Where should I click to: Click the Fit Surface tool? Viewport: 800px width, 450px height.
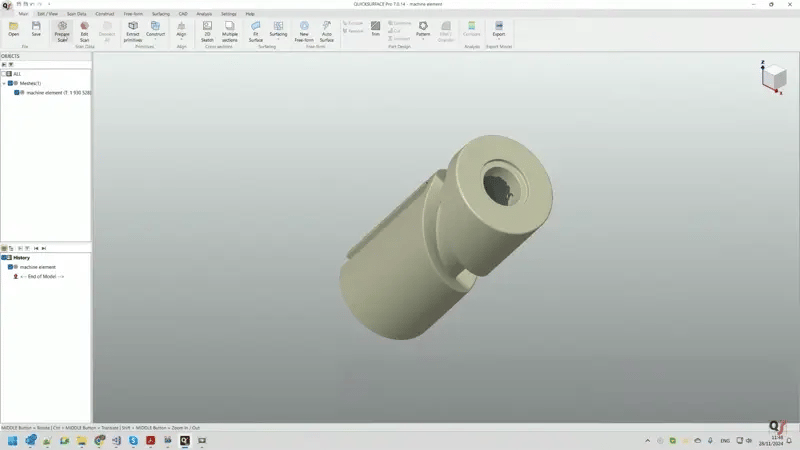pos(255,30)
